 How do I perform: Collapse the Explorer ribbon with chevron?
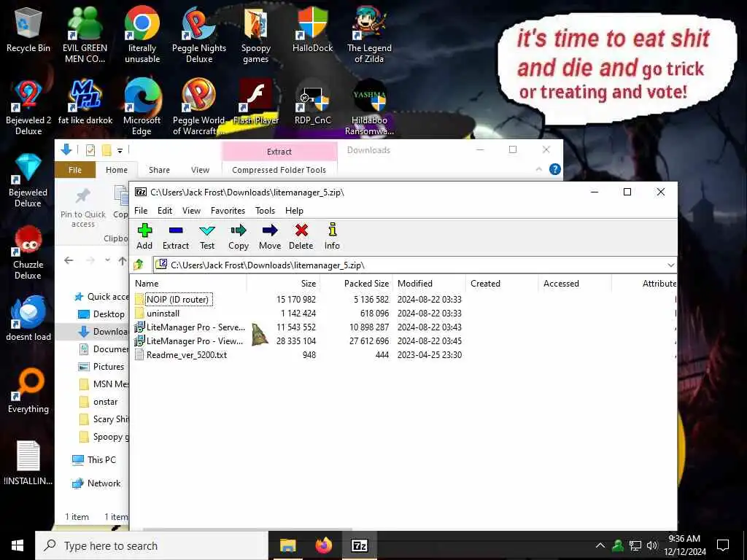click(539, 169)
